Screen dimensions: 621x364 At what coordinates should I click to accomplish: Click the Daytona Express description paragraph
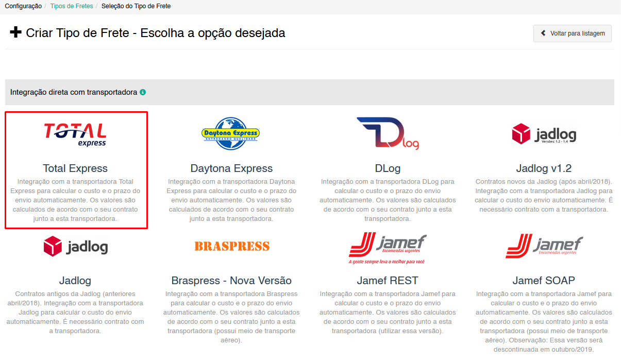pyautogui.click(x=231, y=200)
